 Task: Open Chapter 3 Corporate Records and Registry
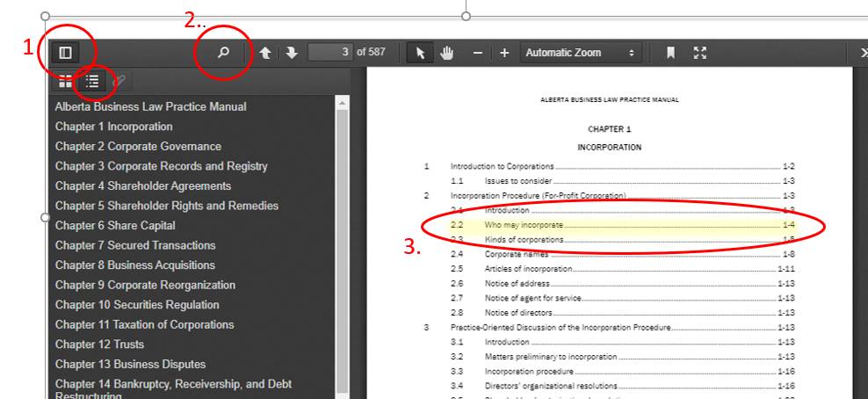click(161, 166)
